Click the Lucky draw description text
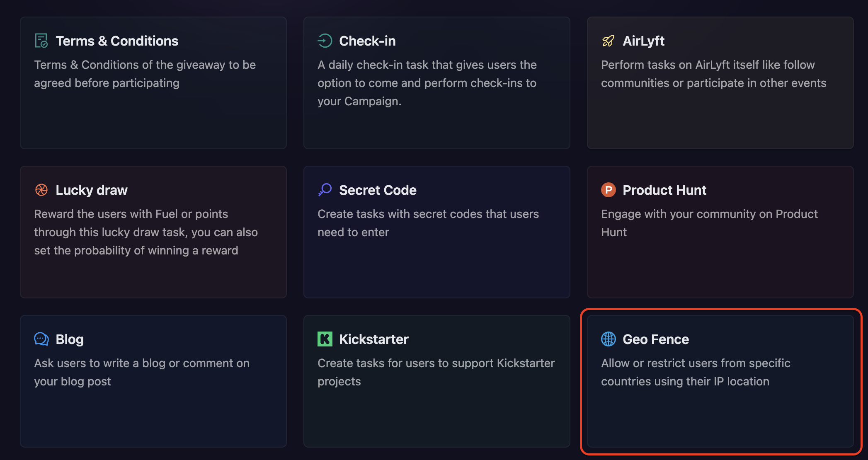This screenshot has height=460, width=868. (x=145, y=232)
